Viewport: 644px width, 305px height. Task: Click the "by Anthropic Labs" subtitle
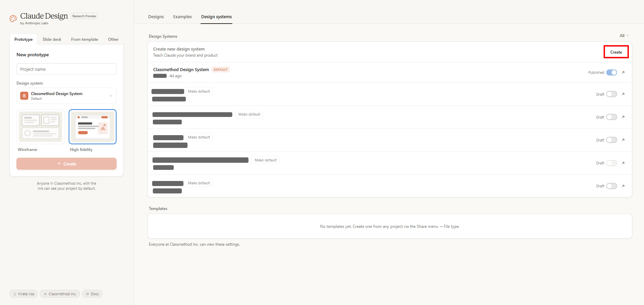[34, 23]
